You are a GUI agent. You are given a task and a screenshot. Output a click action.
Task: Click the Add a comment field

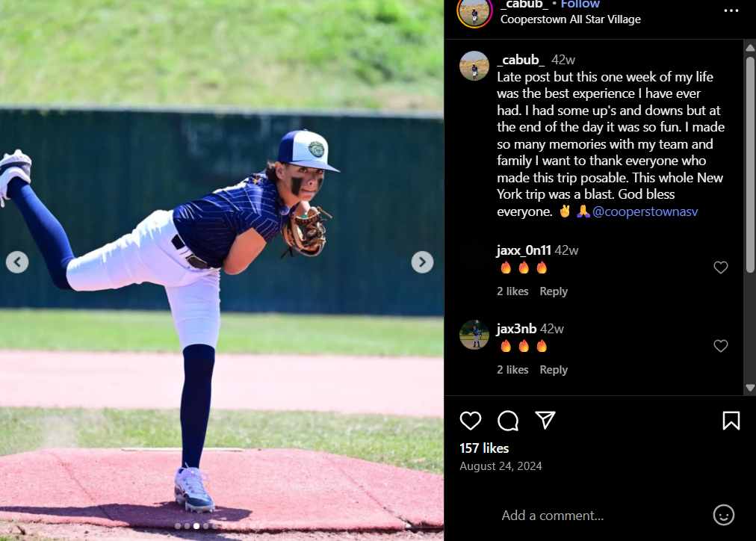click(x=553, y=516)
